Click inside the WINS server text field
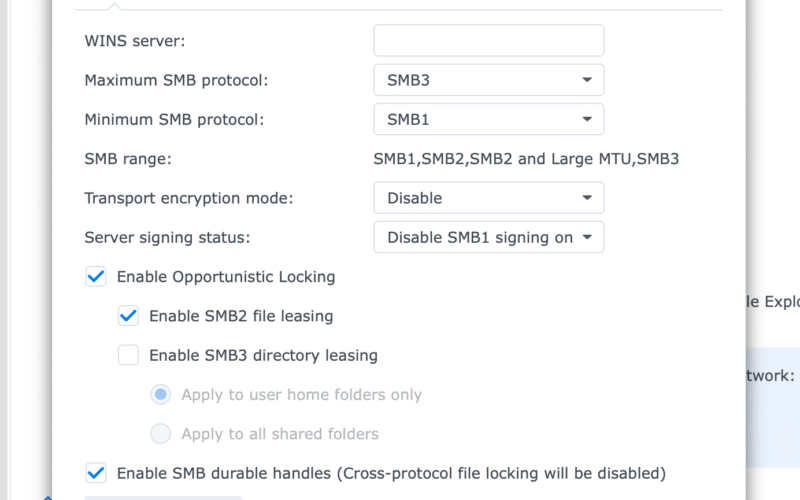This screenshot has height=500, width=800. tap(488, 41)
